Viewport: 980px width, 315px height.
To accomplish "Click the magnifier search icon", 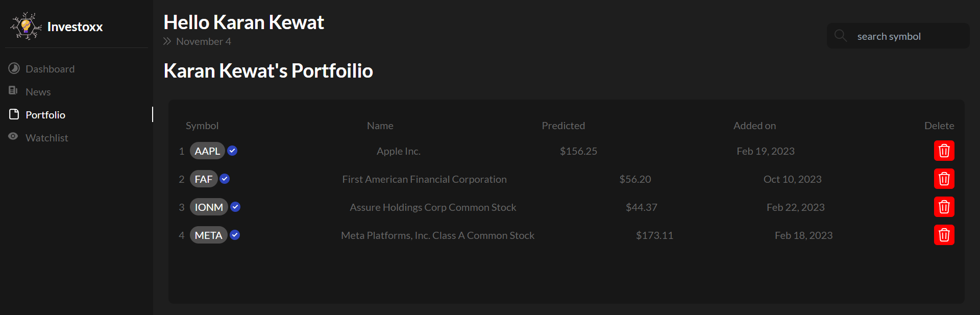I will 840,36.
